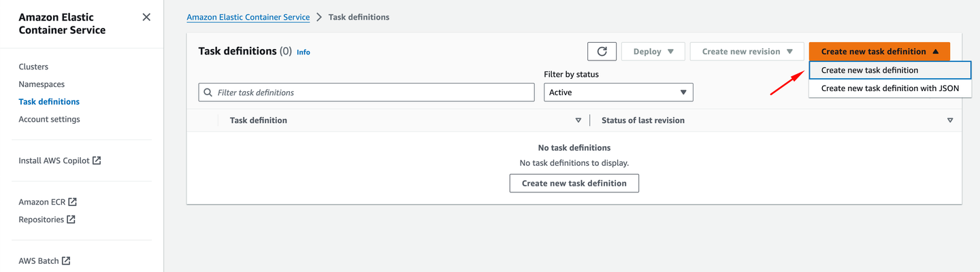Click the search magnifier icon in filter box
Screen dimensions: 980x272
208,92
